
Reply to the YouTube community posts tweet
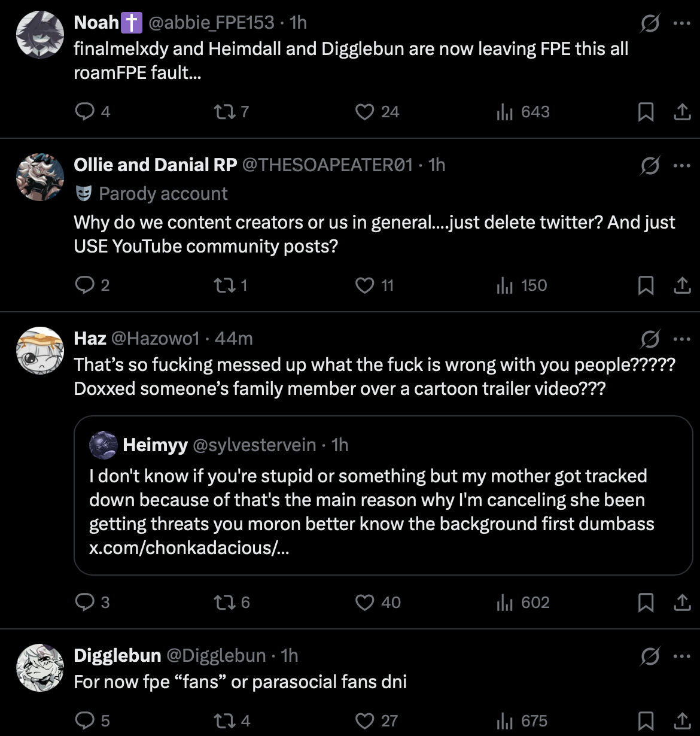(84, 285)
